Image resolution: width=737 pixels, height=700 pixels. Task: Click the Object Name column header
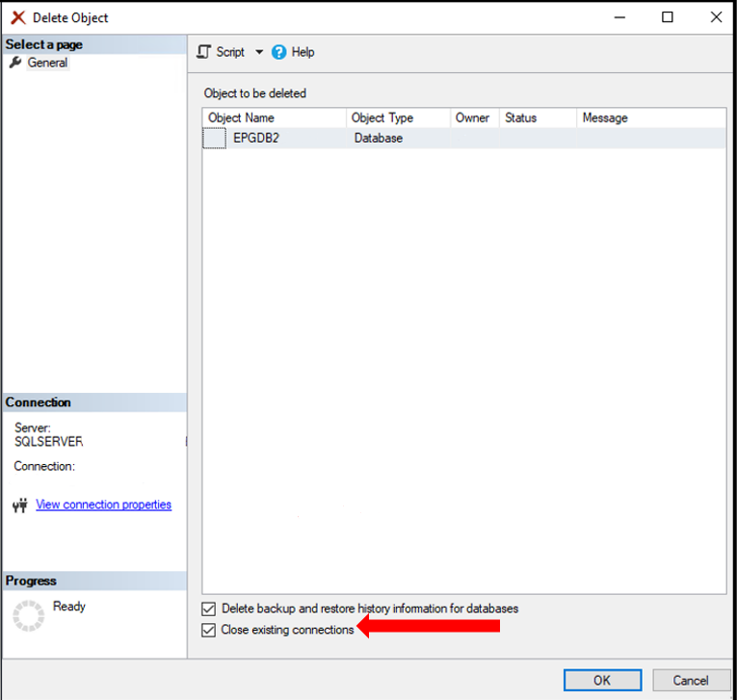tap(275, 117)
